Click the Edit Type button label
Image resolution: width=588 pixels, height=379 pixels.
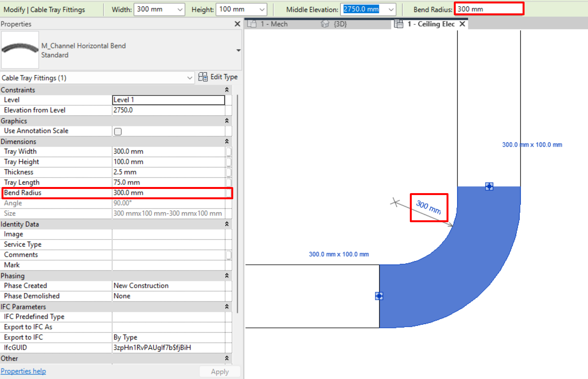click(x=224, y=77)
